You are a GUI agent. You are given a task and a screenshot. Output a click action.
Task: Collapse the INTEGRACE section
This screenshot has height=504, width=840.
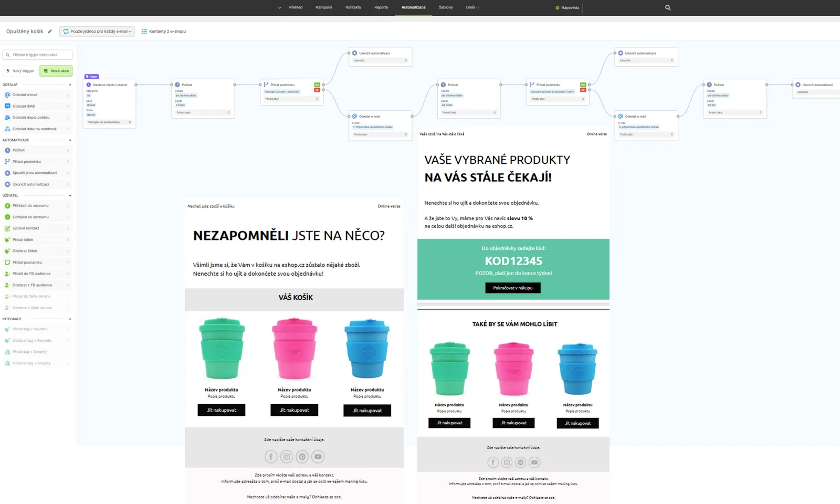tap(70, 319)
